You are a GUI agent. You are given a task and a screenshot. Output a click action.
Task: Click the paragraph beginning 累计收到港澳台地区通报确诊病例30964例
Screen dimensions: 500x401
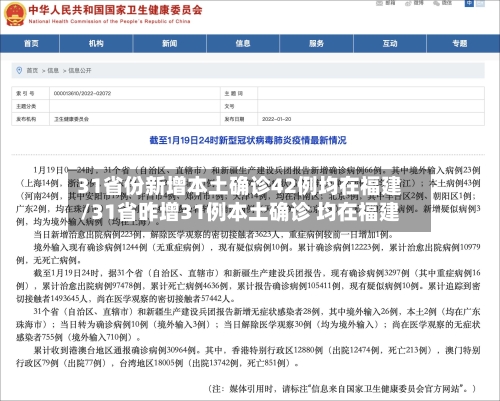(x=248, y=356)
